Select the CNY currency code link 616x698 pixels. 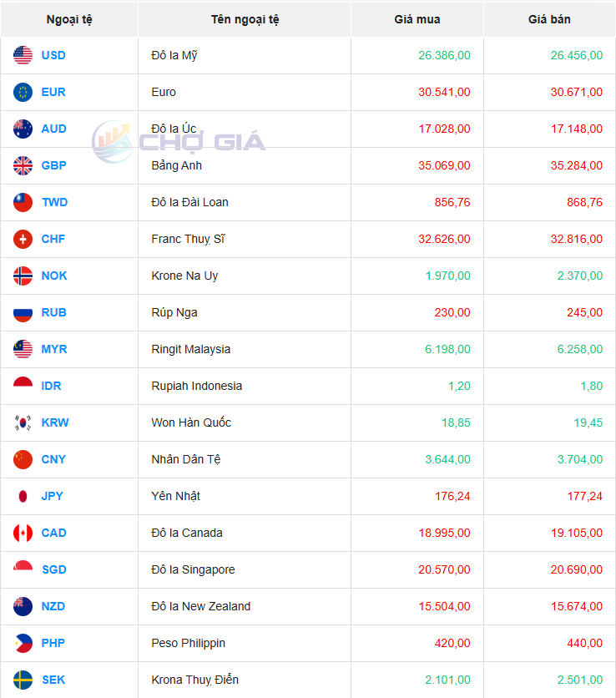(53, 460)
